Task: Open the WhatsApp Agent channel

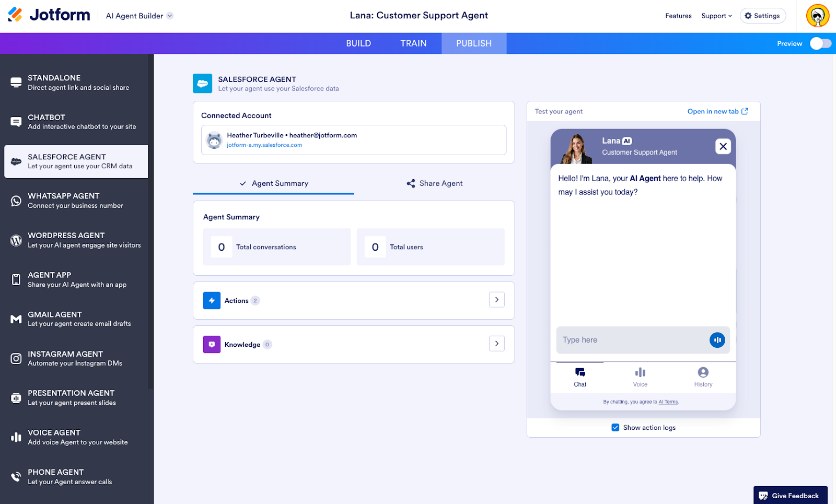Action: click(76, 201)
